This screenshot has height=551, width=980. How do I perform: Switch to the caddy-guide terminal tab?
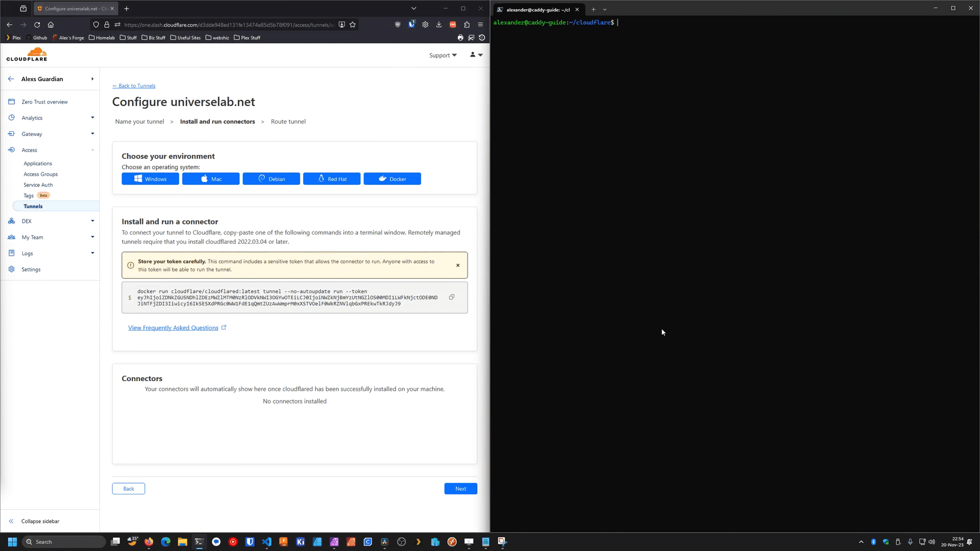click(x=536, y=10)
